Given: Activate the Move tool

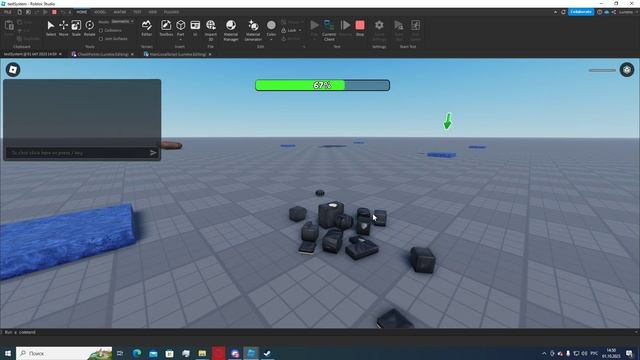Looking at the screenshot, I should 63,28.
